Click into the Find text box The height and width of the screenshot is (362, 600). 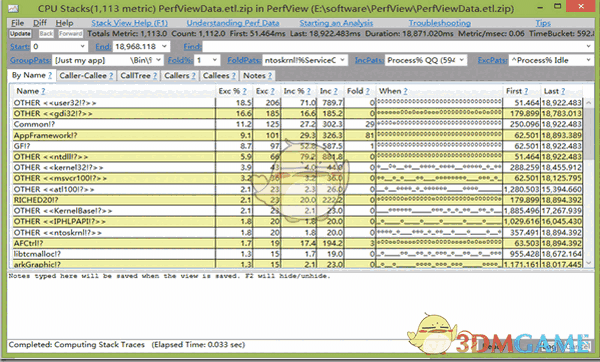coord(393,47)
